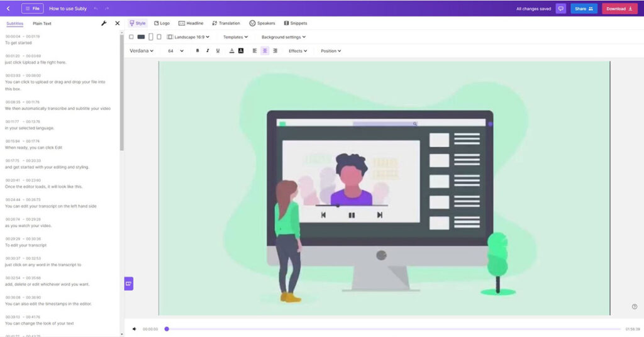Viewport: 644px width, 337px height.
Task: Open the Verdana font dropdown
Action: click(142, 51)
